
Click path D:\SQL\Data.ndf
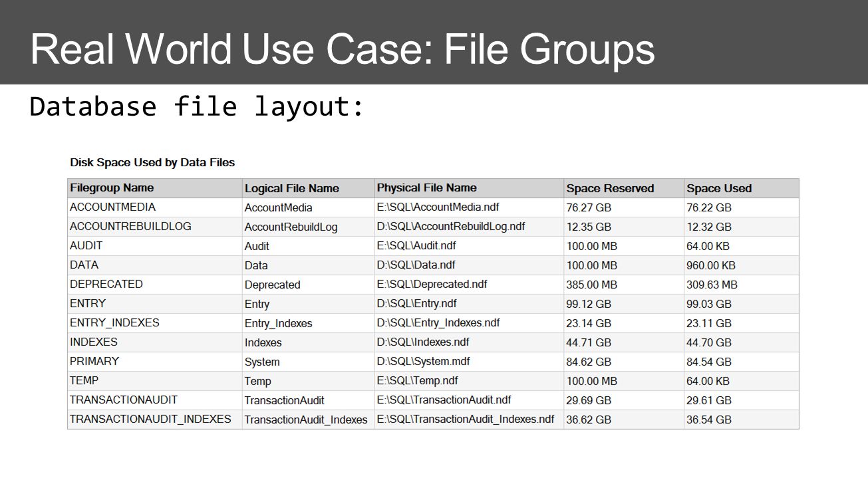point(416,265)
